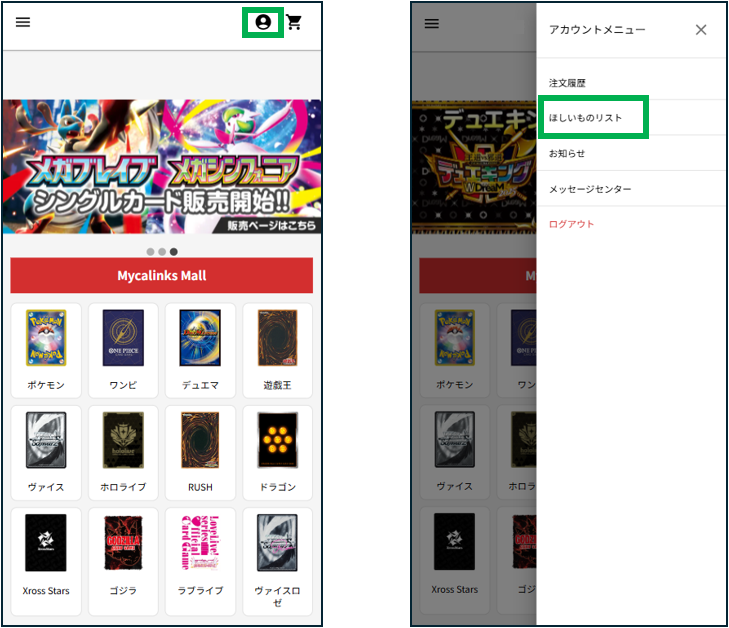Click 販売ページはこちら on the banner
Image resolution: width=729 pixels, height=628 pixels.
click(271, 226)
